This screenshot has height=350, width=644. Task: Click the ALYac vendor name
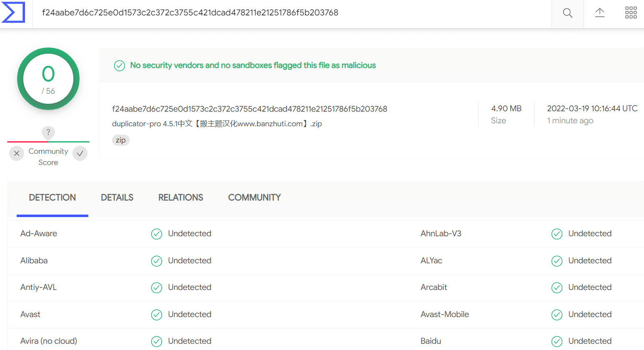[x=432, y=260]
